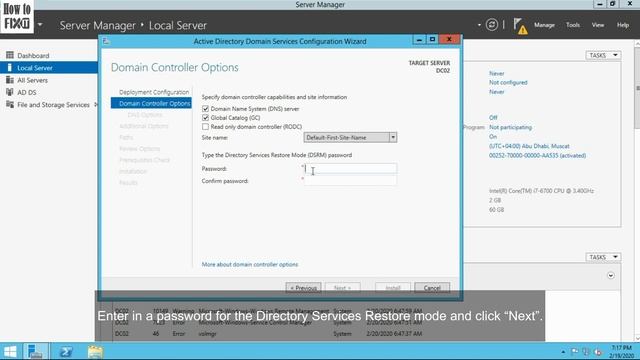Collapse the events section chevron
This screenshot has height=360, width=640.
click(x=611, y=276)
